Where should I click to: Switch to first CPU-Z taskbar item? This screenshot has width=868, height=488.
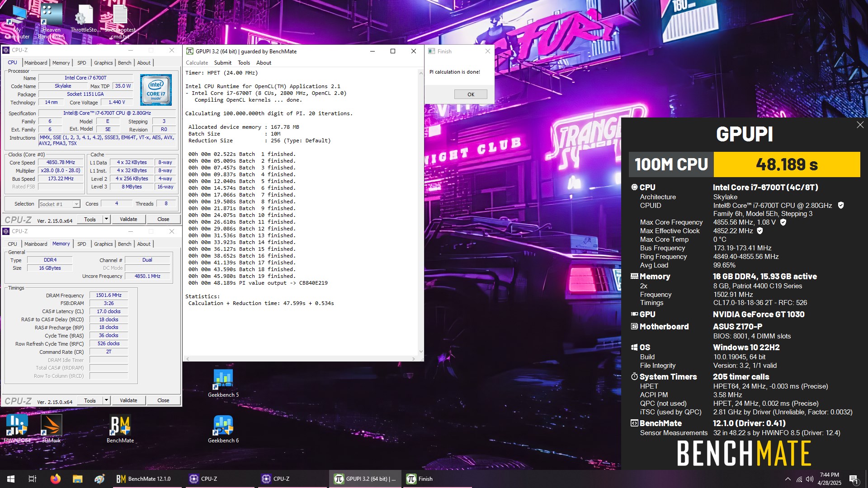click(219, 479)
